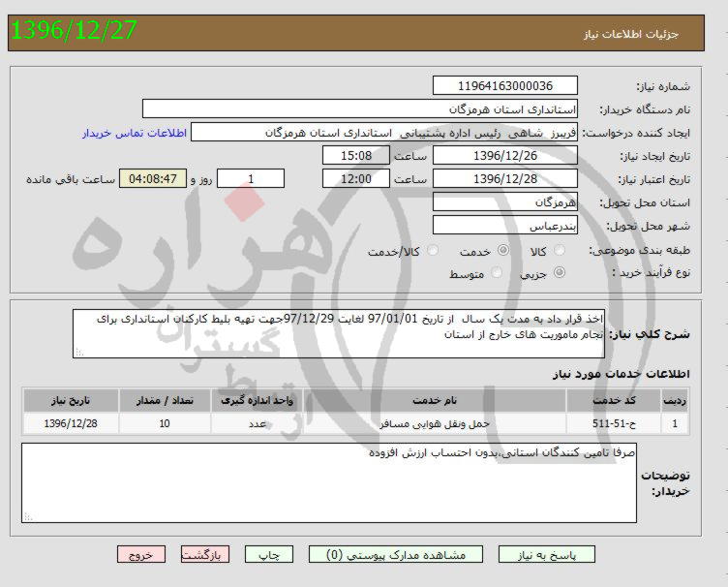Select the 'جزیی' purchase type radio
This screenshot has width=728, height=587.
point(560,272)
